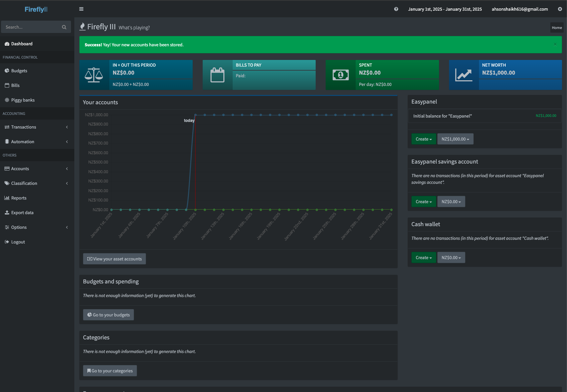Click Go to your categories button
The width and height of the screenshot is (567, 392).
click(x=110, y=370)
